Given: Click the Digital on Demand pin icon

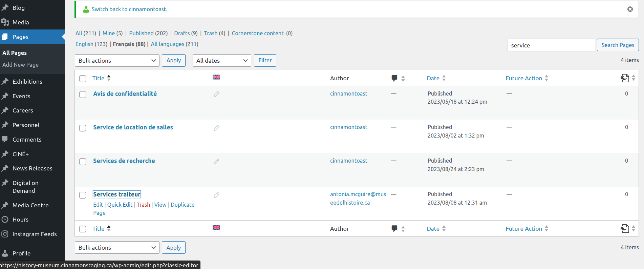Looking at the screenshot, I should (x=5, y=183).
